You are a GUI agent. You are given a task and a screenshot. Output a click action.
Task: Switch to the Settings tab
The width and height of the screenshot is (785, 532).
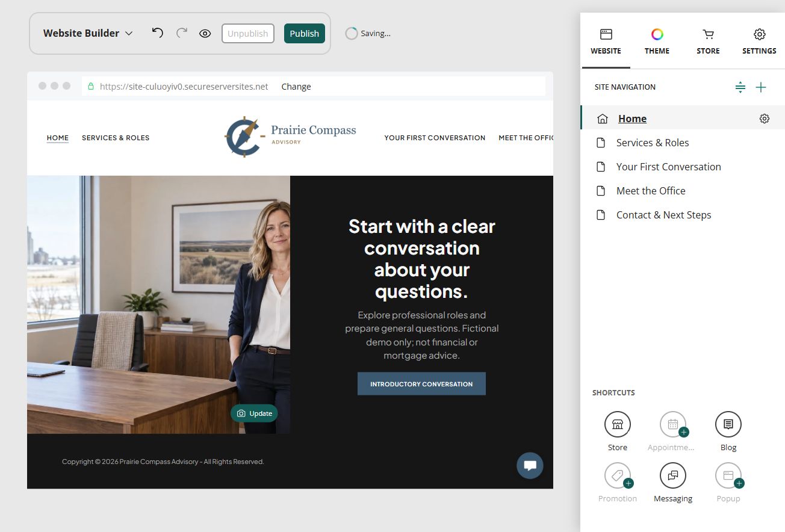[x=759, y=42]
